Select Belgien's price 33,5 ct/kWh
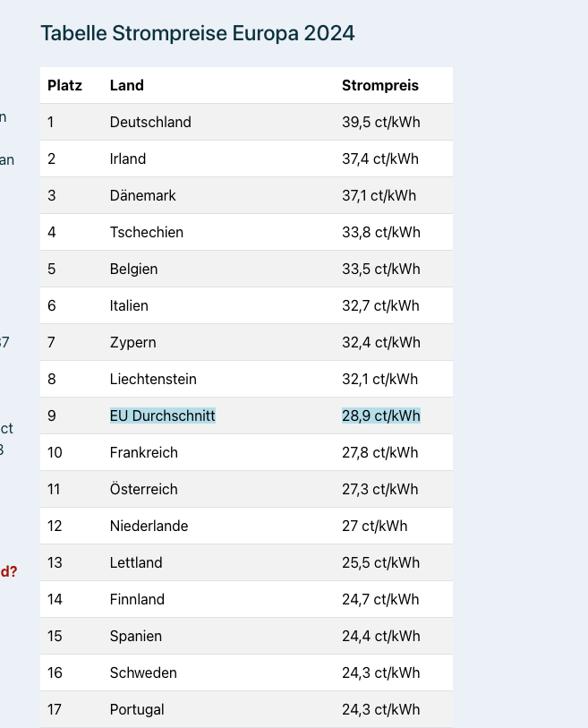588x728 pixels. pyautogui.click(x=381, y=269)
